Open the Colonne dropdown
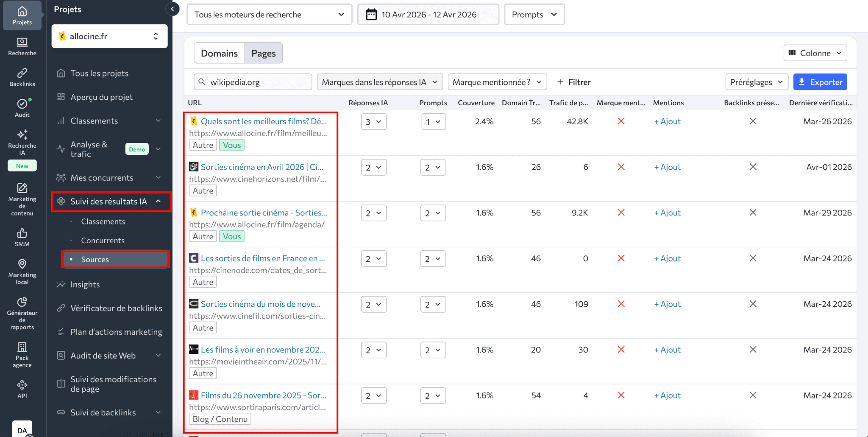This screenshot has height=437, width=868. (x=815, y=53)
